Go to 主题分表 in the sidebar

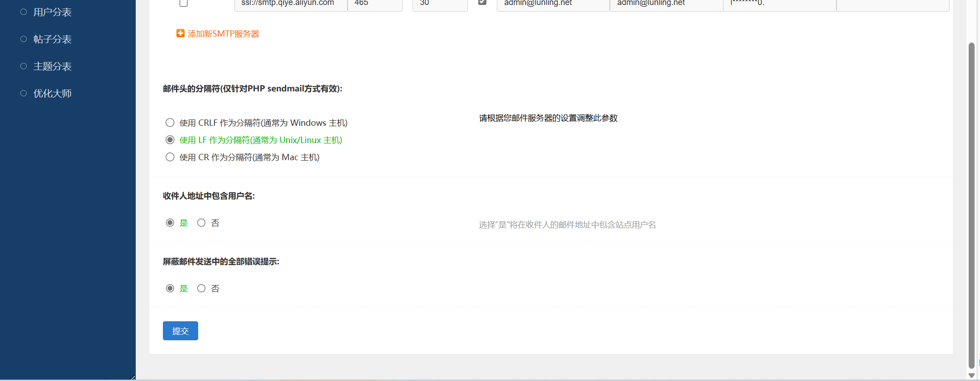[x=52, y=67]
